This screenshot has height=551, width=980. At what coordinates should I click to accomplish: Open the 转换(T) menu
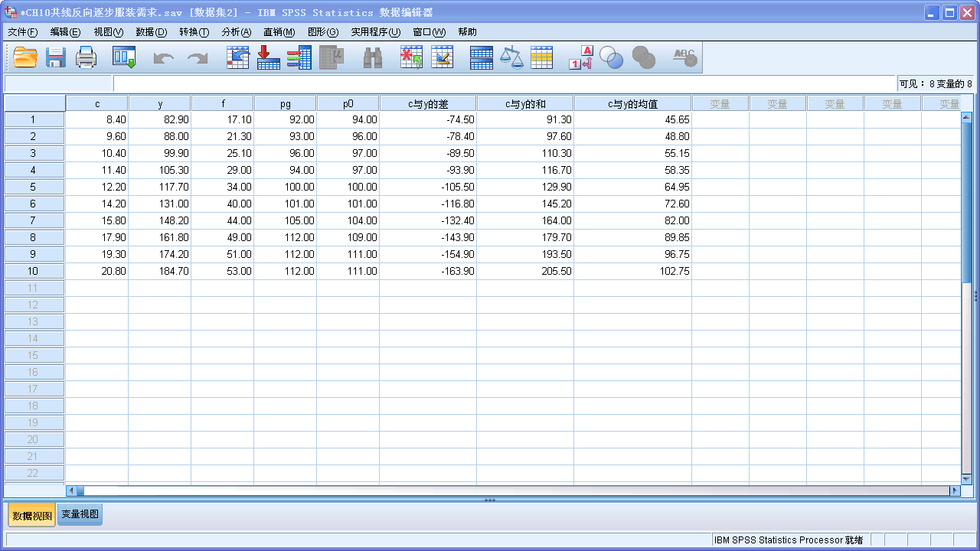194,32
